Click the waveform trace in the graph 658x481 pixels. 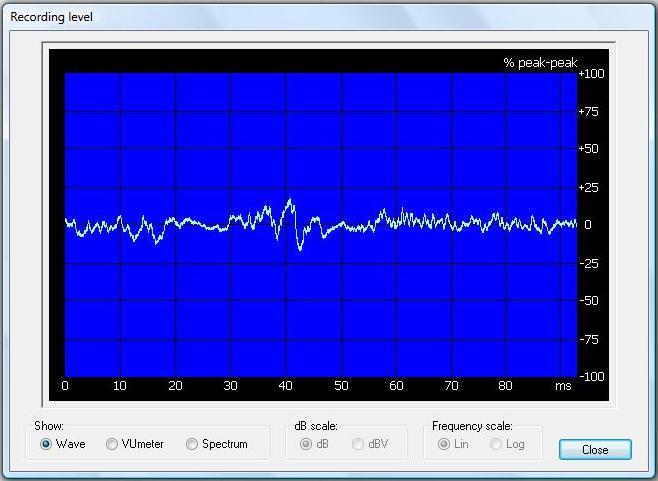point(321,225)
